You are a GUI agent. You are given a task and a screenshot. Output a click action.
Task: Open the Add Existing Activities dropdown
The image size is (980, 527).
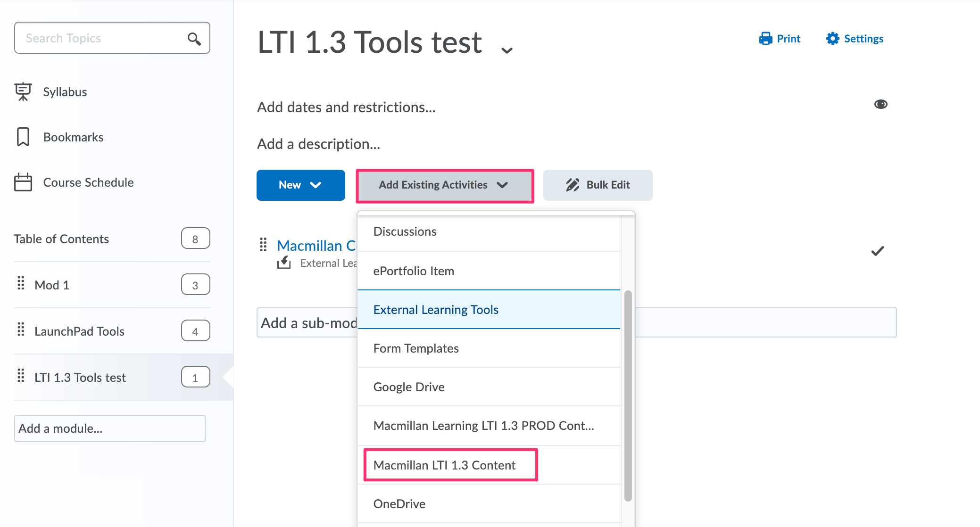click(444, 185)
